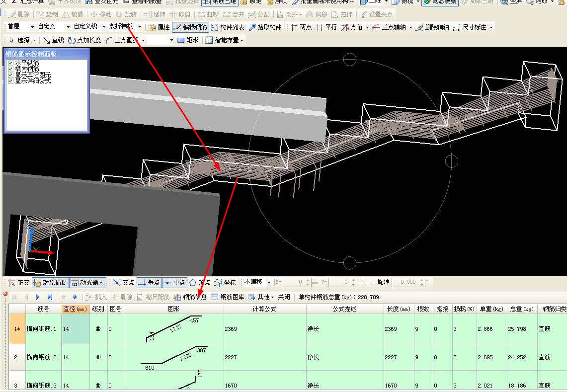The width and height of the screenshot is (567, 392).
Task: Move rebar row down blue arrow
Action: click(x=75, y=297)
